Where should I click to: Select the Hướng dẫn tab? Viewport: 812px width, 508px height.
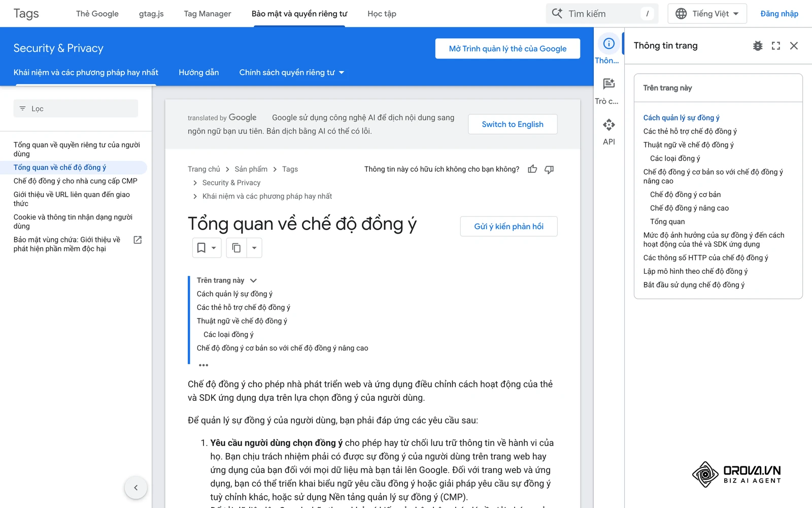point(199,73)
